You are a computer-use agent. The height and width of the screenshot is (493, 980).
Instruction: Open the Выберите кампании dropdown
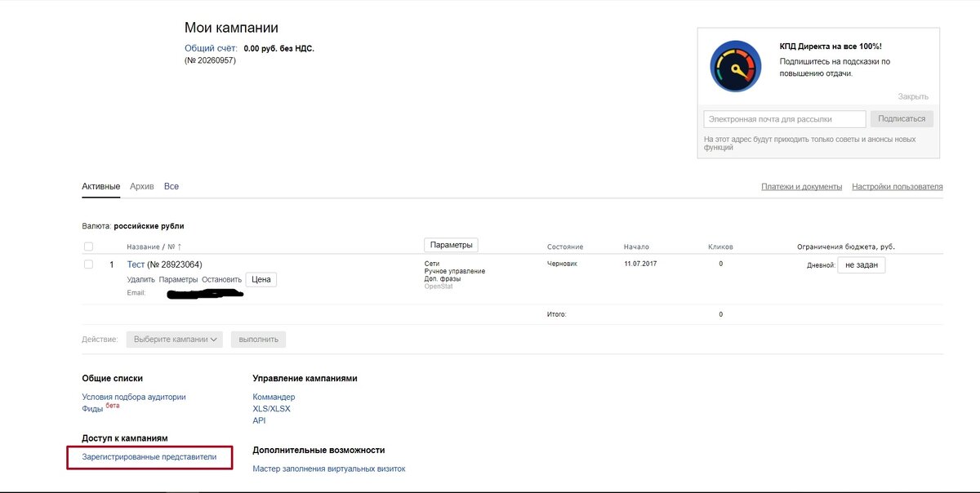click(174, 339)
